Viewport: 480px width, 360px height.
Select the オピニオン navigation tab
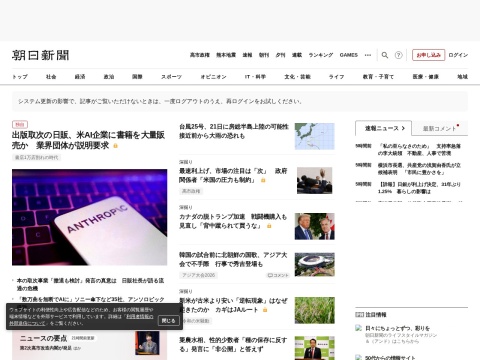click(x=213, y=77)
